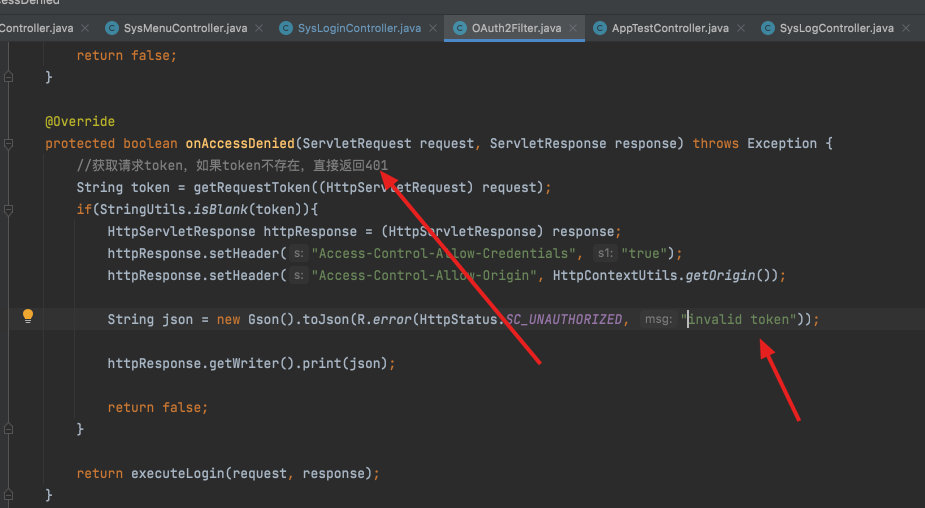Click the SC_UNAUTHORIZED constant
This screenshot has height=508, width=925.
click(563, 320)
